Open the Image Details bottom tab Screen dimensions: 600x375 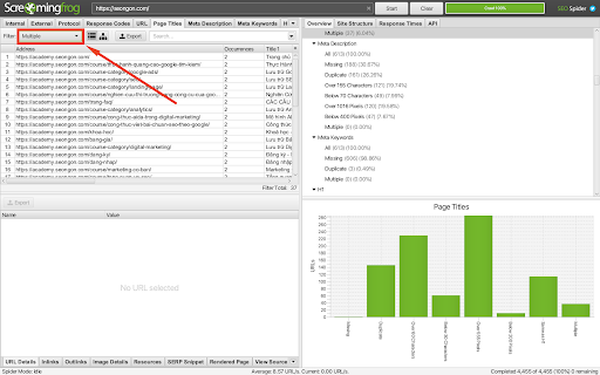(110, 362)
